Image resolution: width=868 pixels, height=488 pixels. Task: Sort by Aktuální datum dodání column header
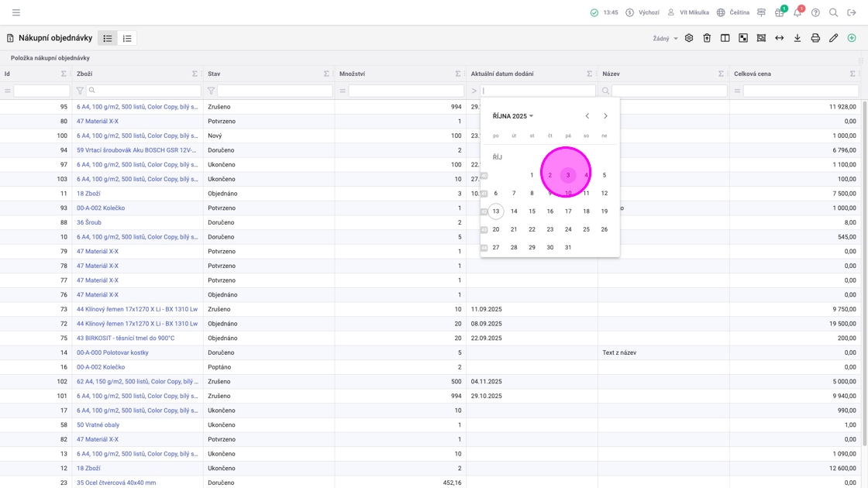point(502,74)
